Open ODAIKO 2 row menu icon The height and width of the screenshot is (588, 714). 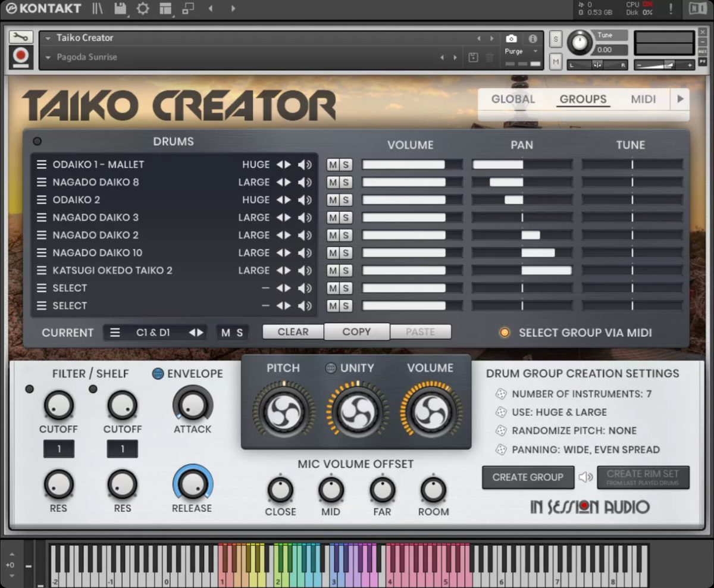tap(42, 200)
